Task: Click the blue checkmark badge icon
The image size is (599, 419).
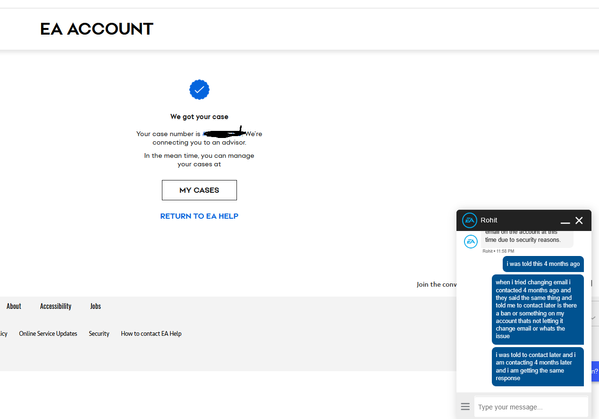Action: tap(199, 90)
